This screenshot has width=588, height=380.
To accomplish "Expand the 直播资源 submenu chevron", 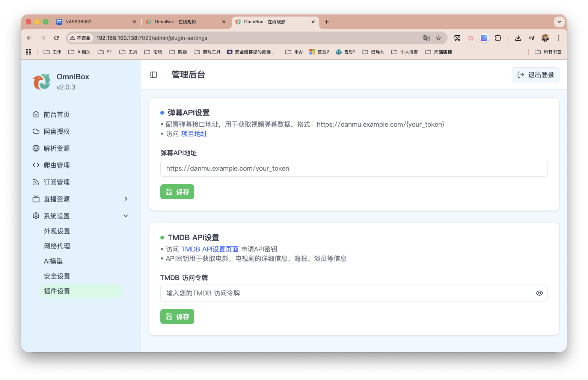I will 126,199.
